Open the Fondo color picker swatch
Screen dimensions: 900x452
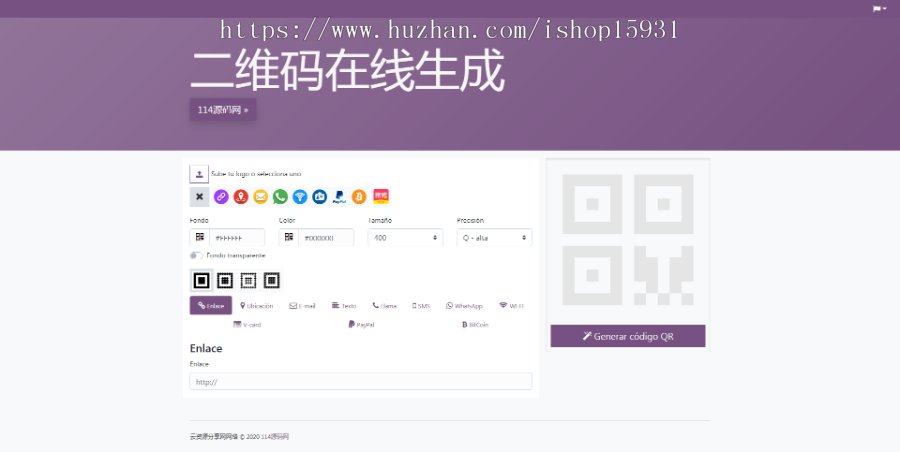[x=200, y=237]
